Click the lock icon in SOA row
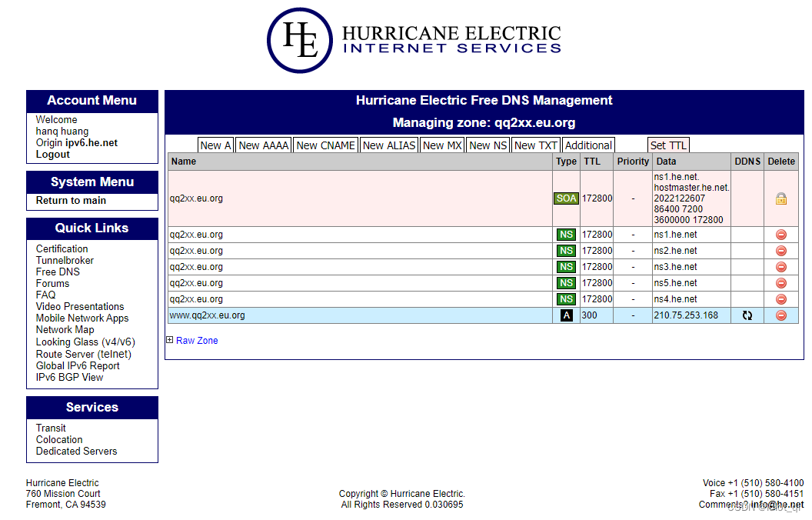812x520 pixels. (781, 198)
